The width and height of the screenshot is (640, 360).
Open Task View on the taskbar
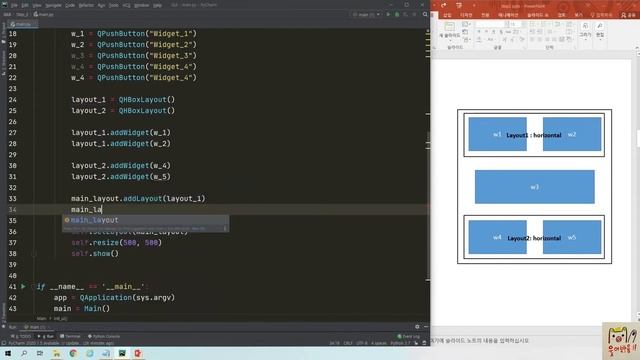40,353
